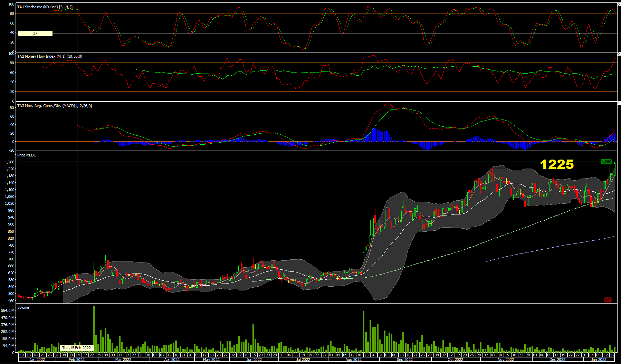
Task: Select Jul 2022 on the time axis
Action: [303, 360]
